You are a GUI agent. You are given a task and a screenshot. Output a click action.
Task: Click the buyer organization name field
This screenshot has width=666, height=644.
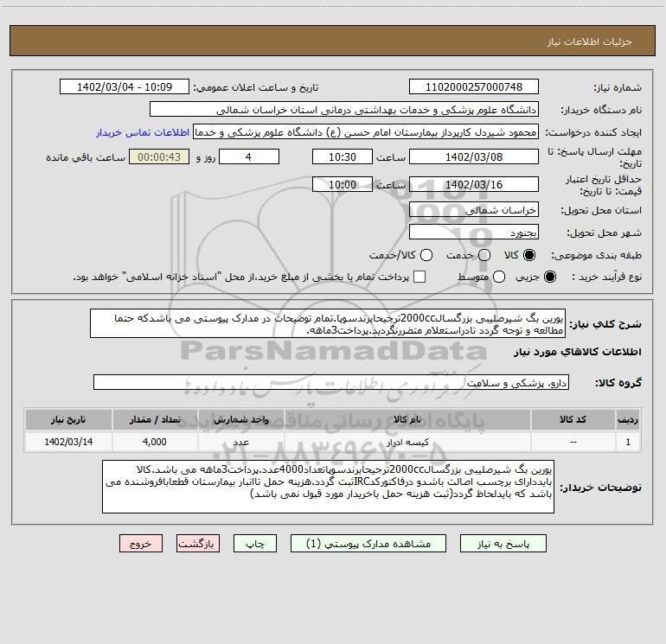coord(344,109)
